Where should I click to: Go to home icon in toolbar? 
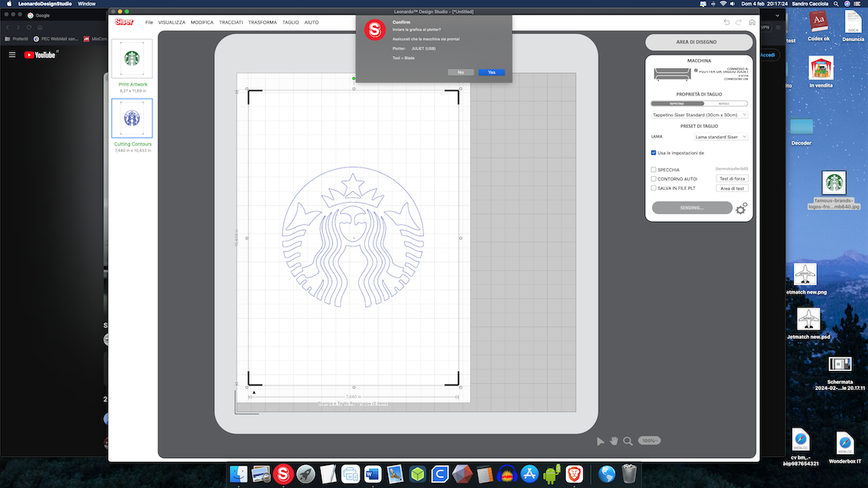(x=752, y=22)
